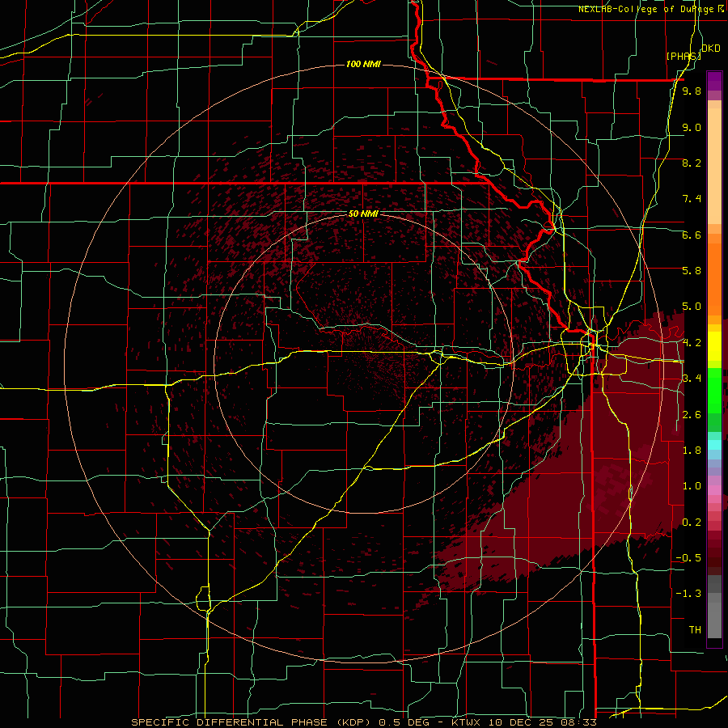Viewport: 728px width, 728px height.
Task: Click the 9.8 value on the color scale
Action: [692, 91]
